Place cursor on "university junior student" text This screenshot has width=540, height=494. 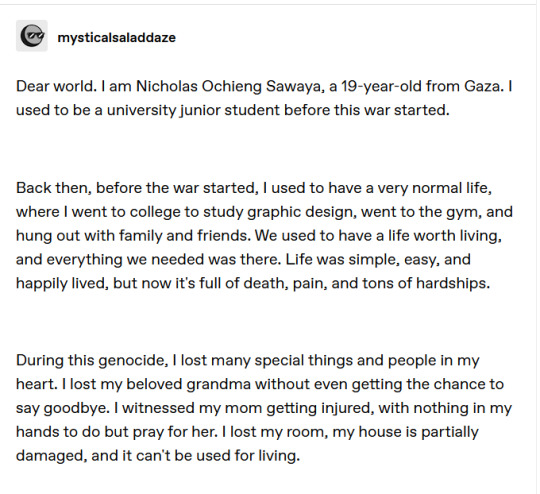[193, 110]
